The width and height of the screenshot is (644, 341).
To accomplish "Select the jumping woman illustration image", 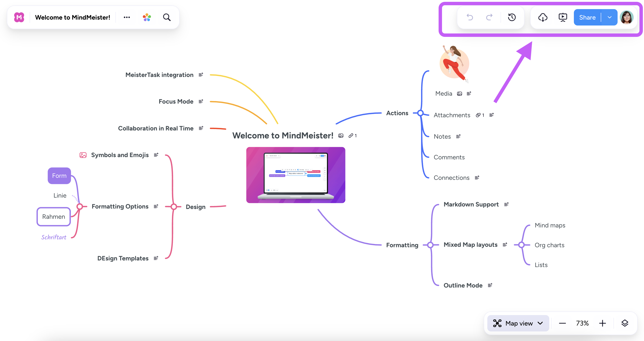I will pos(454,64).
